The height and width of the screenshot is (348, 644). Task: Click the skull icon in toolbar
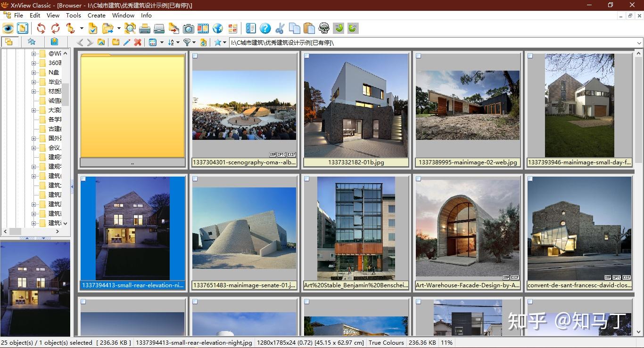[324, 28]
